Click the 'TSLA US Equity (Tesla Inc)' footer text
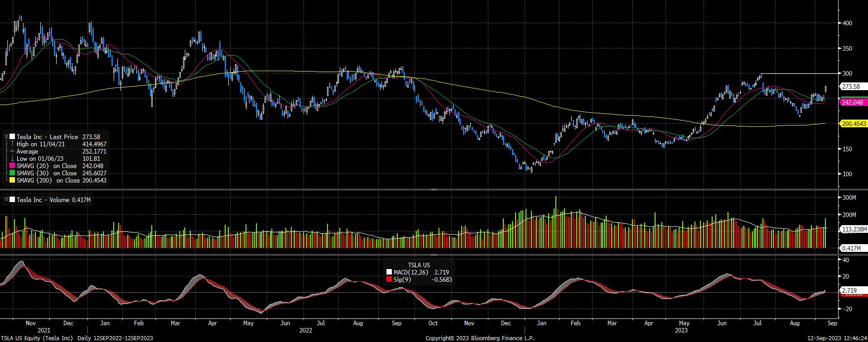The width and height of the screenshot is (868, 342). pos(37,338)
